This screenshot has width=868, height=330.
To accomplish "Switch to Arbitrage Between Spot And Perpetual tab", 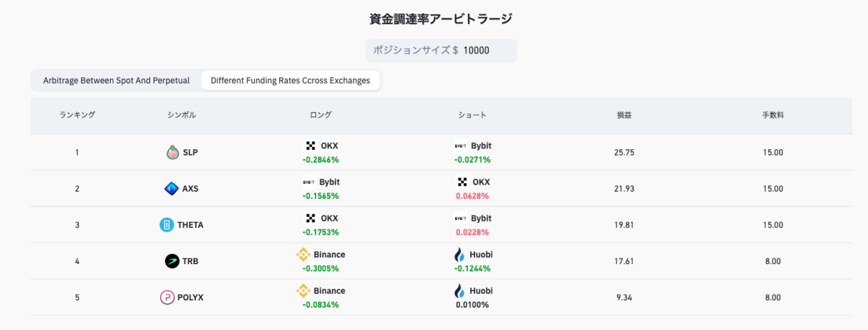I will (116, 80).
